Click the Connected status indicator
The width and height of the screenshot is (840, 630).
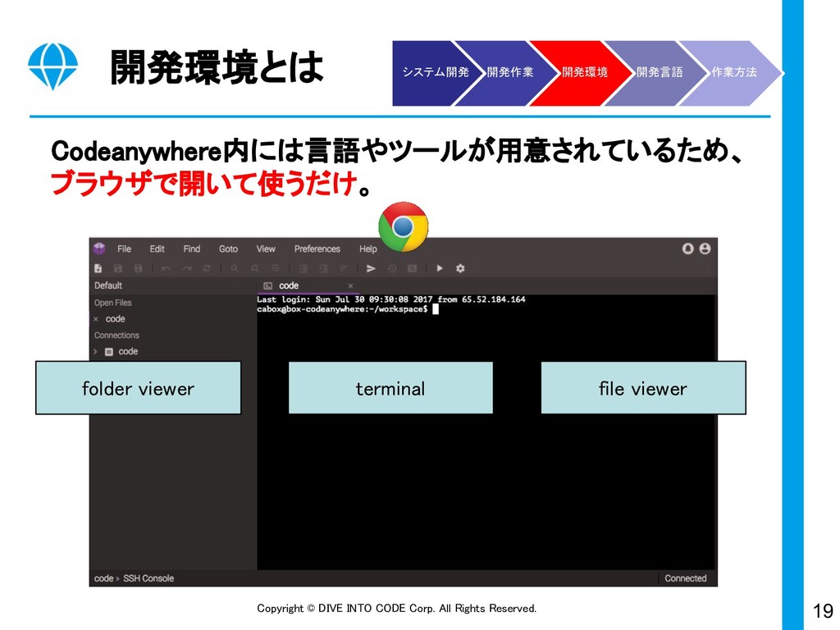(686, 578)
